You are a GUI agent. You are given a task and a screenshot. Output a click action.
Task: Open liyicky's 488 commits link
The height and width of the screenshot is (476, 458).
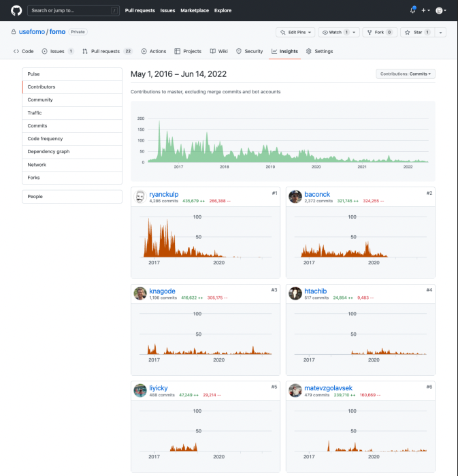pos(162,395)
